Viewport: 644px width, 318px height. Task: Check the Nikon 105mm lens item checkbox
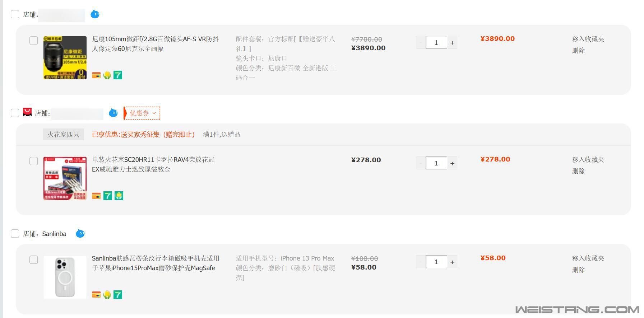pos(33,40)
